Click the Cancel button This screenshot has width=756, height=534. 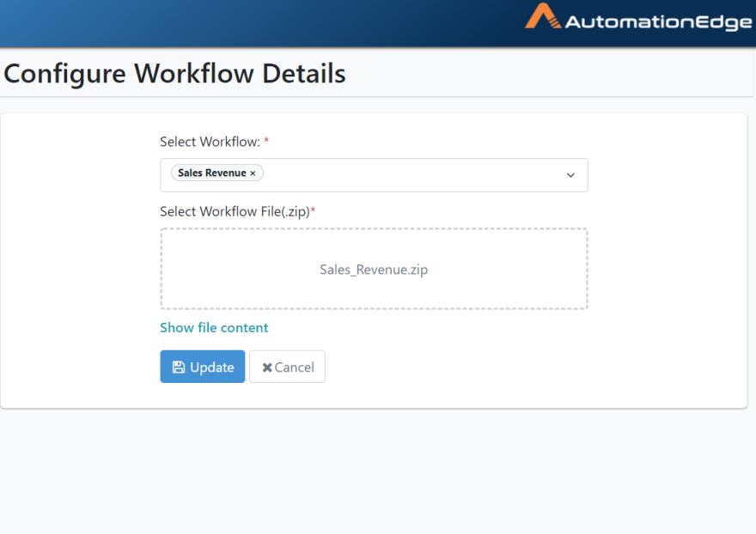point(287,367)
